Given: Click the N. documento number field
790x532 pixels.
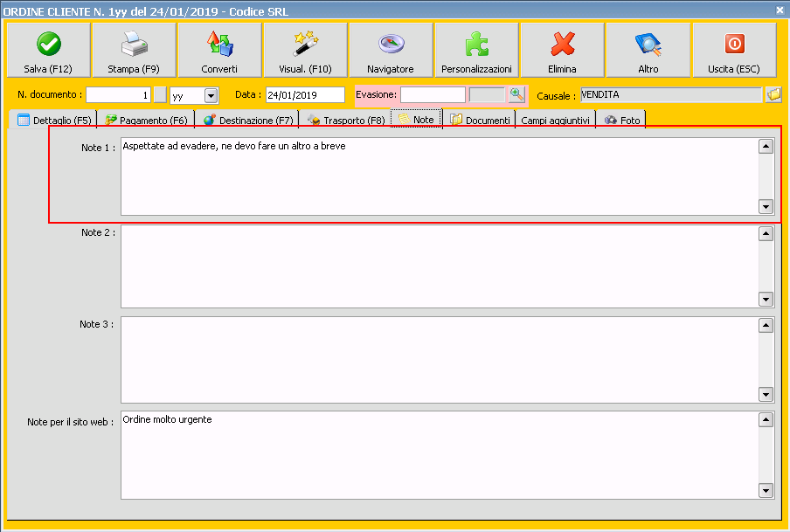Looking at the screenshot, I should [x=118, y=94].
